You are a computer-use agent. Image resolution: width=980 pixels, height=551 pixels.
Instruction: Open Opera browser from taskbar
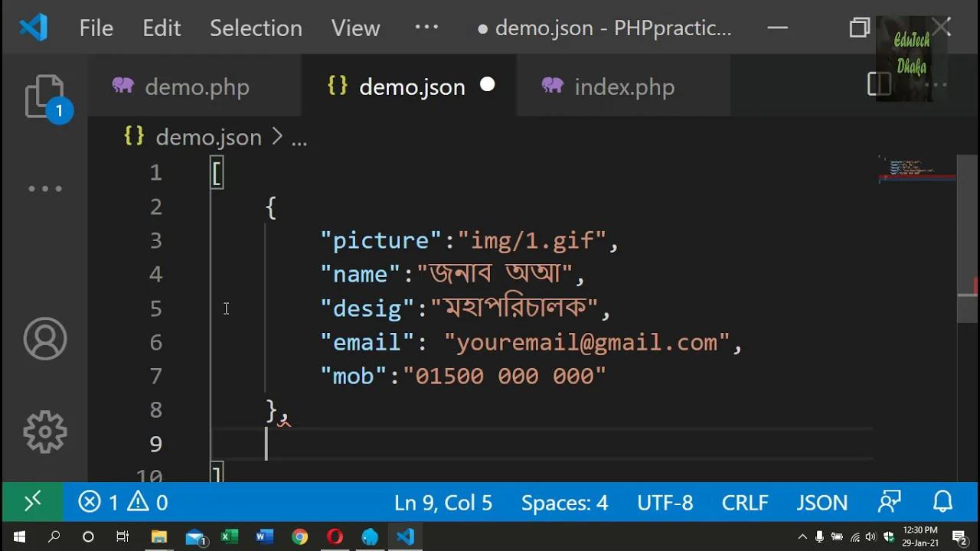pyautogui.click(x=335, y=536)
